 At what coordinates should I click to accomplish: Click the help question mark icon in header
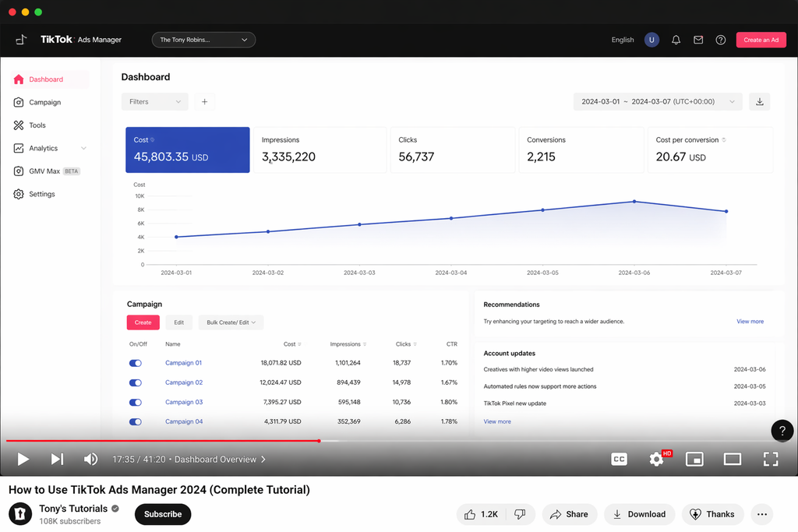click(x=721, y=40)
